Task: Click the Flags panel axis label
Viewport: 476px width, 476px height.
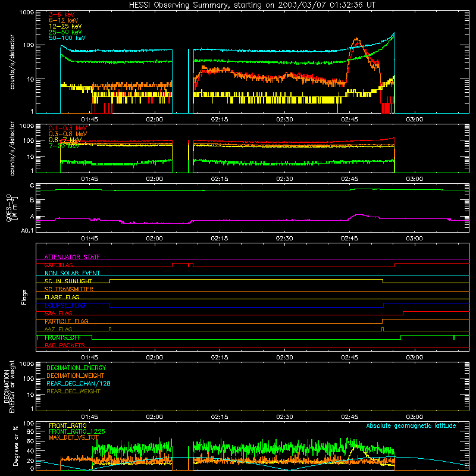Action: point(24,297)
